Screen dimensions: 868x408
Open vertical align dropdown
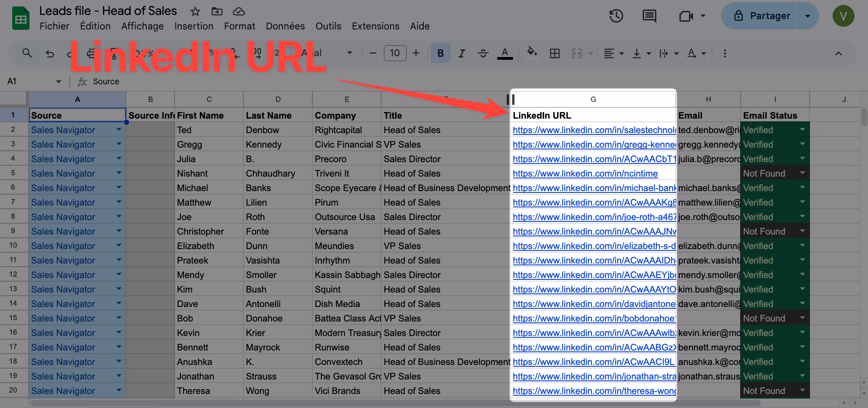click(x=642, y=53)
